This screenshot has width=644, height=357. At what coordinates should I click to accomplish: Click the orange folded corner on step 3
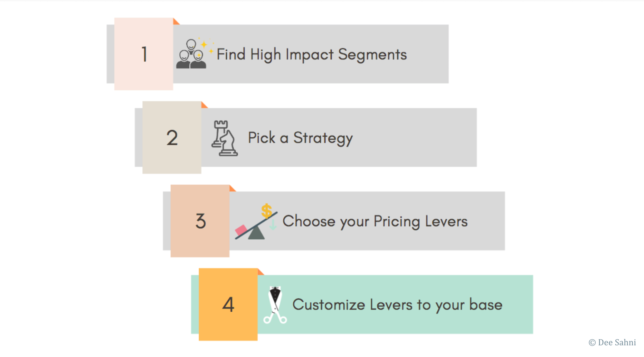232,189
